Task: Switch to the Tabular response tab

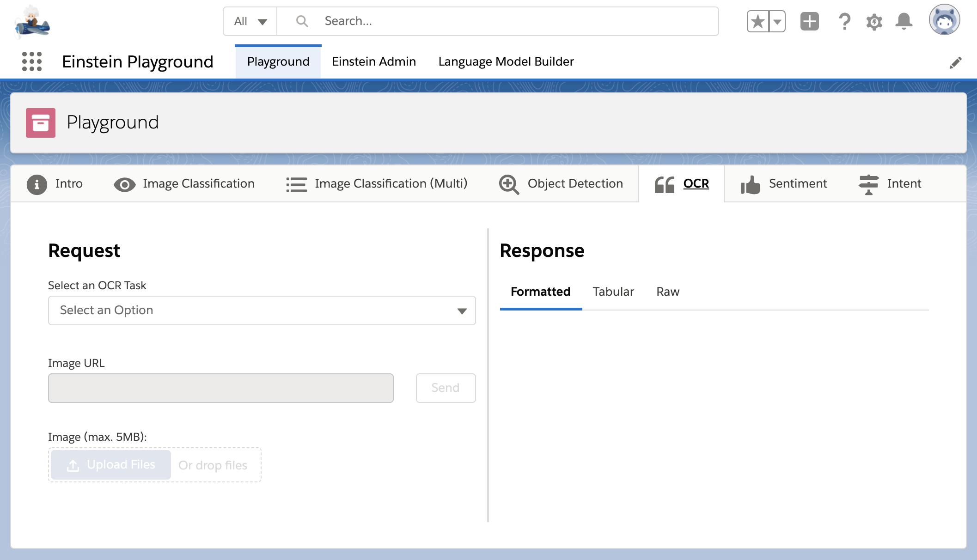Action: tap(613, 292)
